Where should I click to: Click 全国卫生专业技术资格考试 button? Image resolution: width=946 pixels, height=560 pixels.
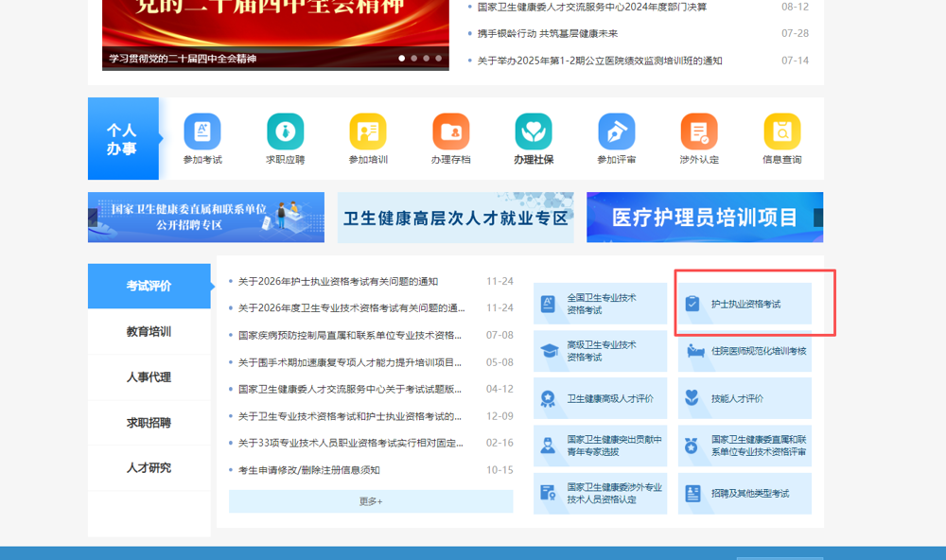601,304
